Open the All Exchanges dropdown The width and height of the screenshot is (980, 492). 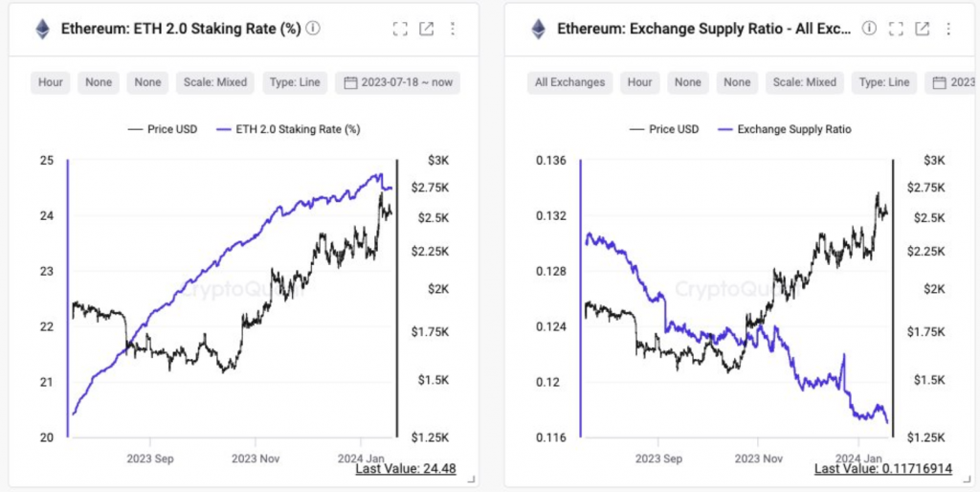point(569,82)
